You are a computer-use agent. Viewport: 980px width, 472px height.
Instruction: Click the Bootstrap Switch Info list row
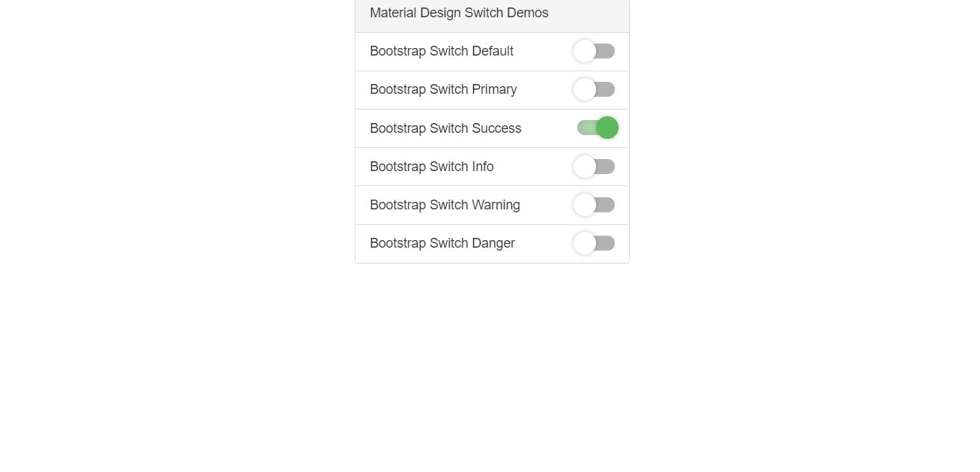pyautogui.click(x=492, y=167)
